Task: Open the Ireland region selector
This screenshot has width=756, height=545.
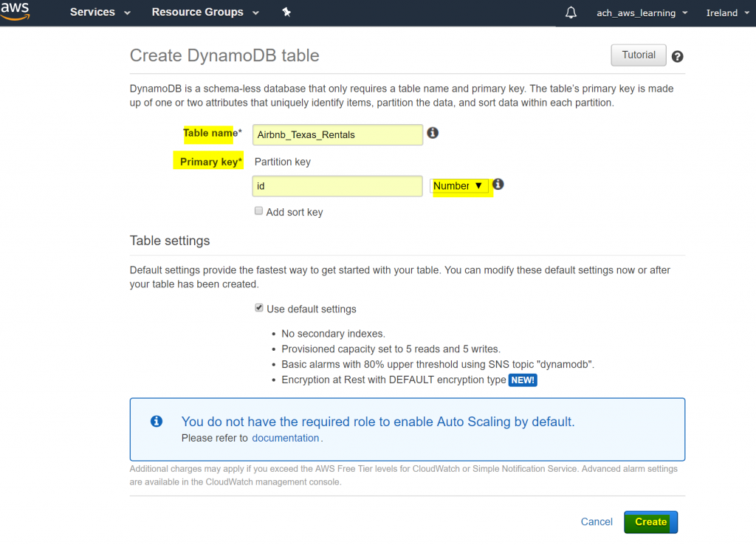Action: (727, 13)
